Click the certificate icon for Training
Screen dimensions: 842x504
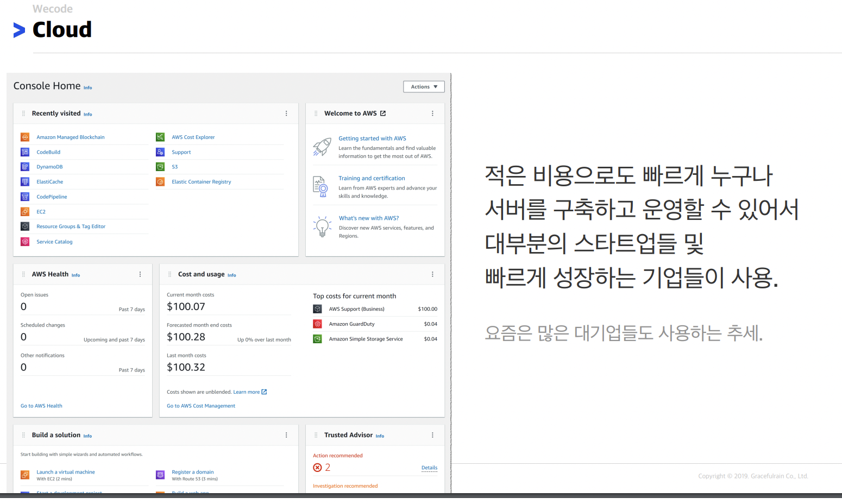pyautogui.click(x=321, y=186)
